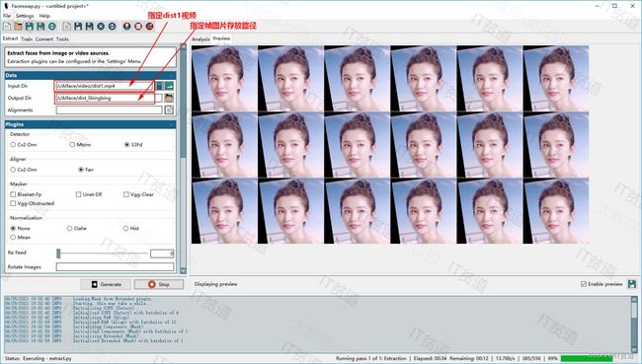Browse for Output Dir folder icon
The height and width of the screenshot is (364, 642).
pyautogui.click(x=169, y=99)
